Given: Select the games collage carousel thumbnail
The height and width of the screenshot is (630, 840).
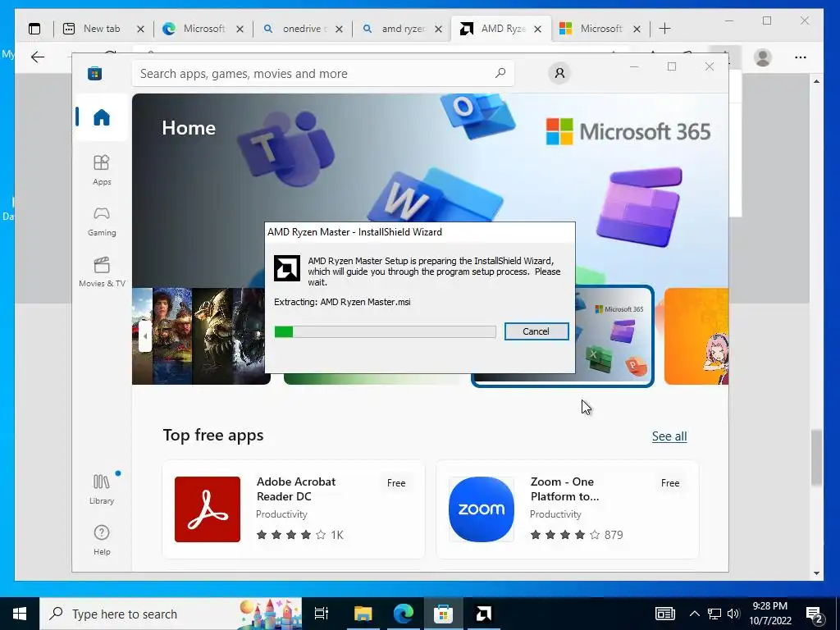Looking at the screenshot, I should (x=201, y=336).
